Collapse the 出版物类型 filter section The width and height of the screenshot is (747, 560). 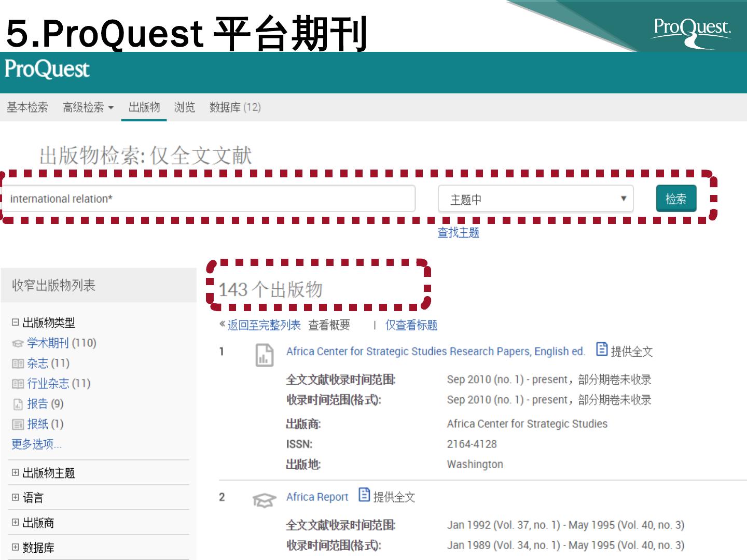(x=15, y=323)
